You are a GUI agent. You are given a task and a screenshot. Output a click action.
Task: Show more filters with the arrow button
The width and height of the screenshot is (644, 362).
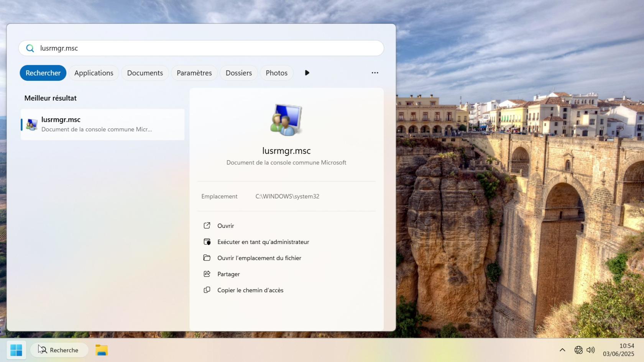(307, 73)
